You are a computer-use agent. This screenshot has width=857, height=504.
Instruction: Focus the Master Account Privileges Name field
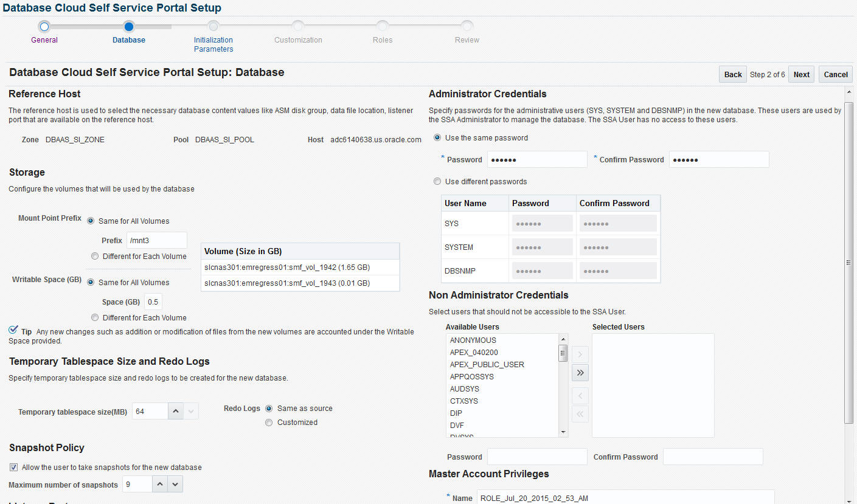(x=625, y=498)
